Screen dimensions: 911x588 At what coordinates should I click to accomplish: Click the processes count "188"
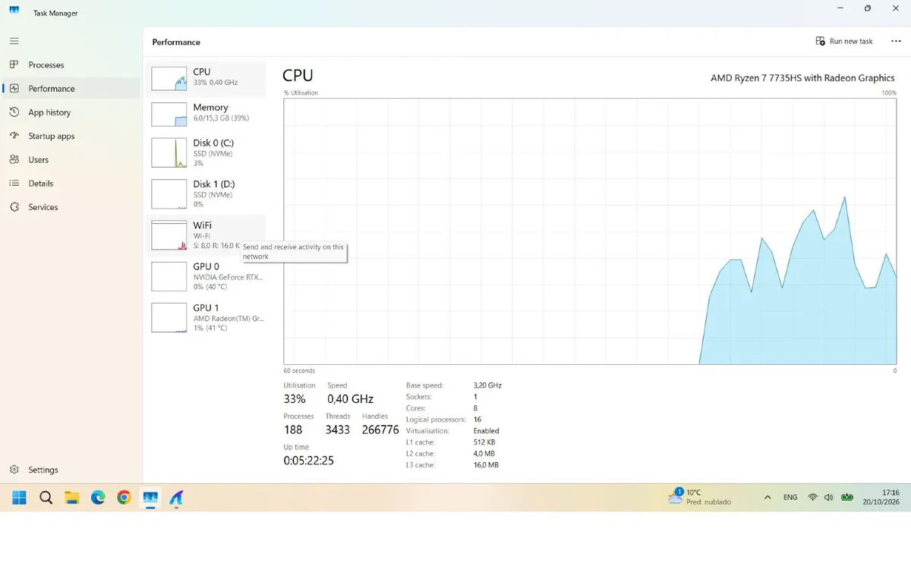point(293,429)
